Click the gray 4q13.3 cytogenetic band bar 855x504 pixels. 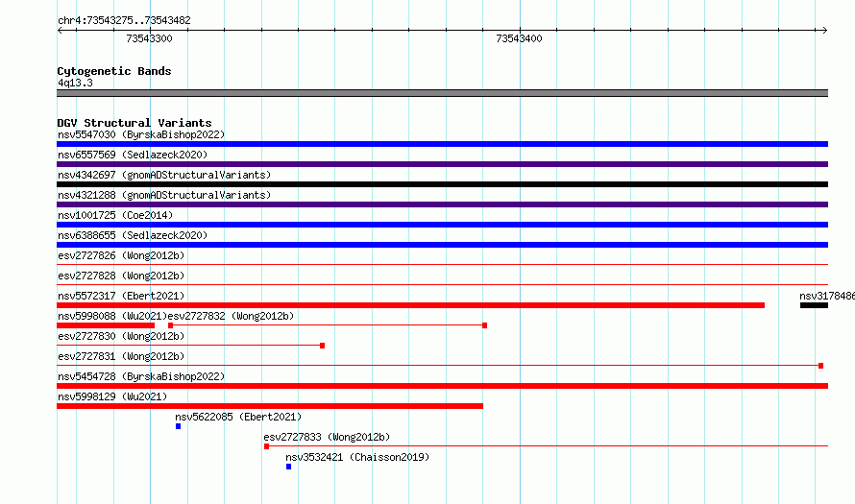click(x=442, y=93)
